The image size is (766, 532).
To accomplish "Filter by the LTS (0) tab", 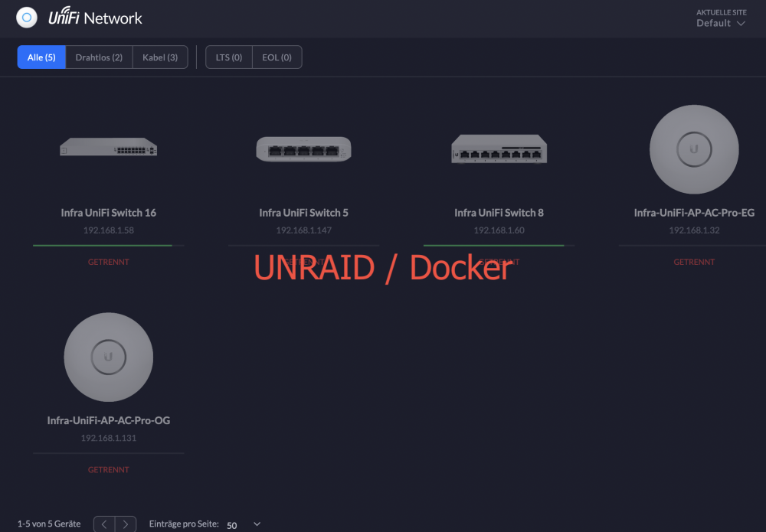I will coord(229,57).
